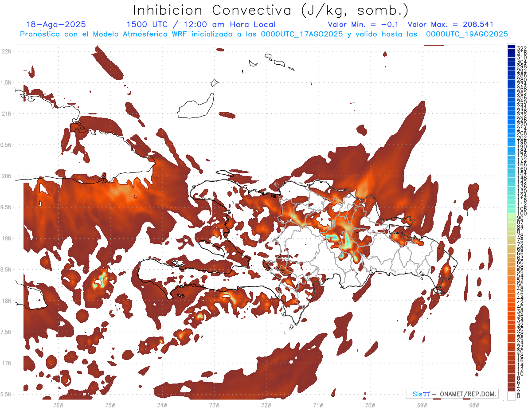Click the '17N' latitude label
Viewport: 532px width, 411px height.
[x=7, y=363]
